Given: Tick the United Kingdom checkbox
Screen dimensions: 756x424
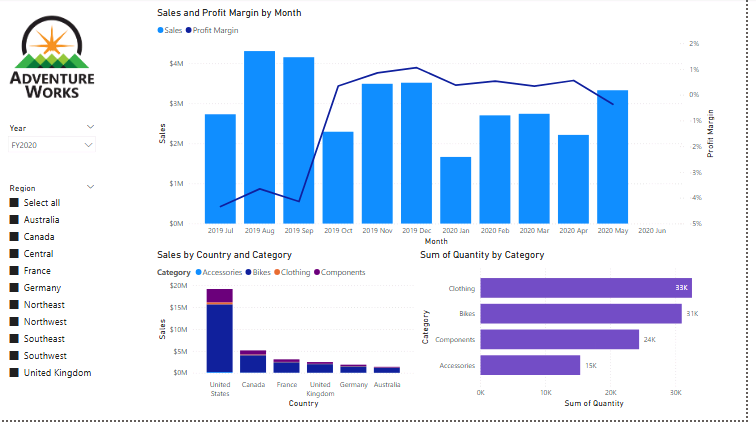Looking at the screenshot, I should point(15,373).
